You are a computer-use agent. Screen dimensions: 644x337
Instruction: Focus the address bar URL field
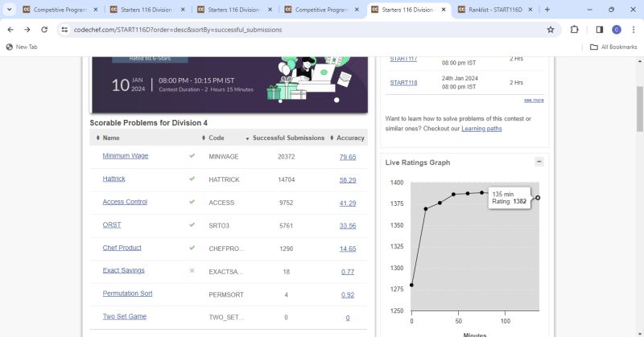tap(306, 30)
